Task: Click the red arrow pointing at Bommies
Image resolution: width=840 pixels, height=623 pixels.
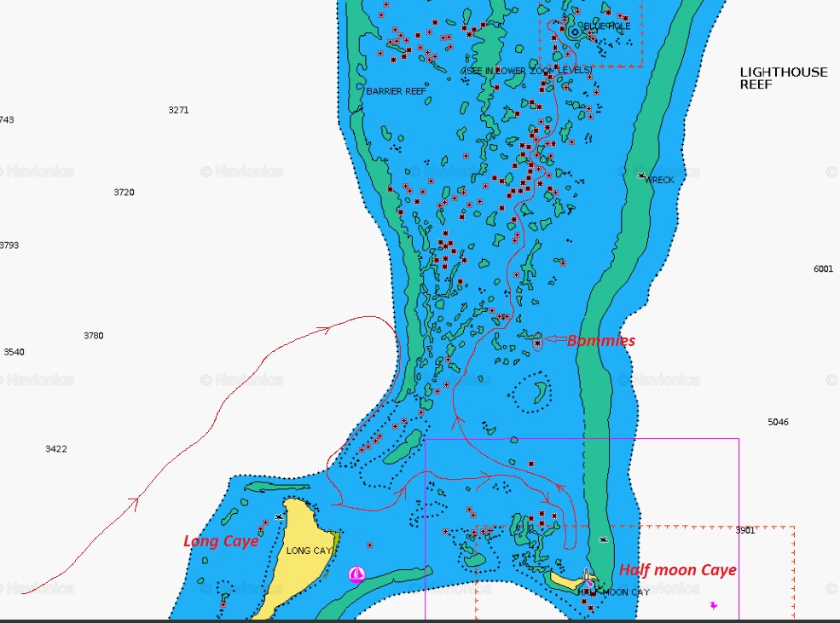Action: click(x=553, y=340)
